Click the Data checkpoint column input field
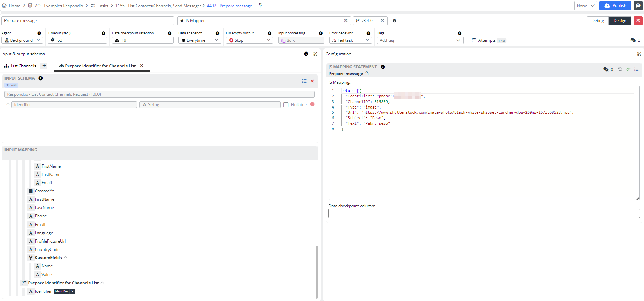This screenshot has height=301, width=644. pos(484,214)
